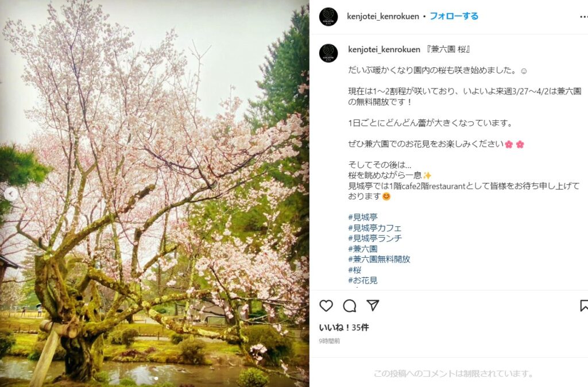
Task: Open the #お花見 hashtag
Action: point(363,280)
